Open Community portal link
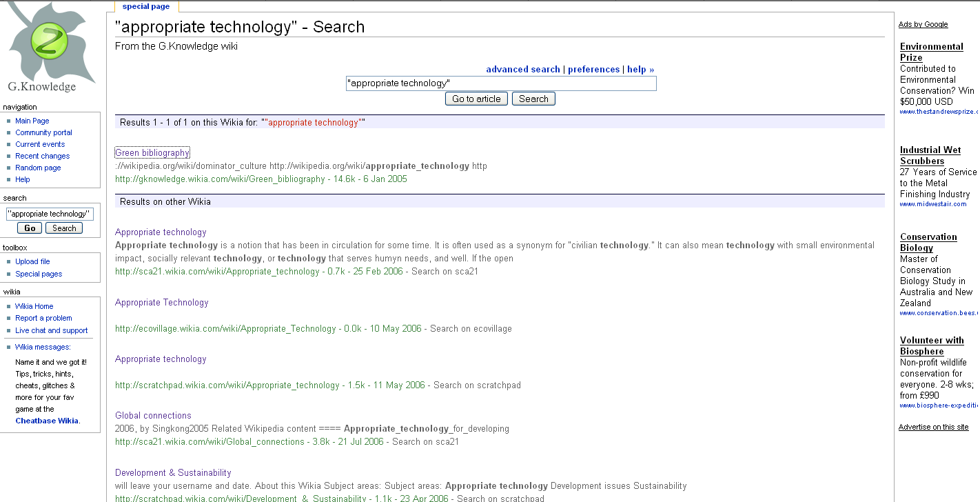Image resolution: width=980 pixels, height=502 pixels. [43, 132]
